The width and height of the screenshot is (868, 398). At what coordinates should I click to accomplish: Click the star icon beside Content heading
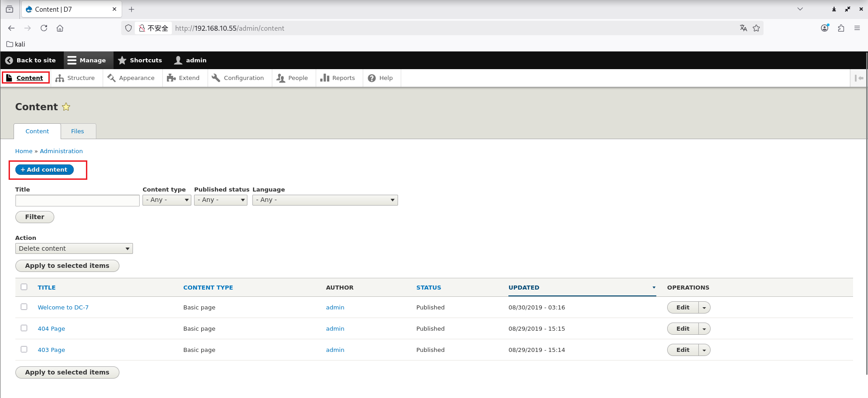[x=66, y=107]
